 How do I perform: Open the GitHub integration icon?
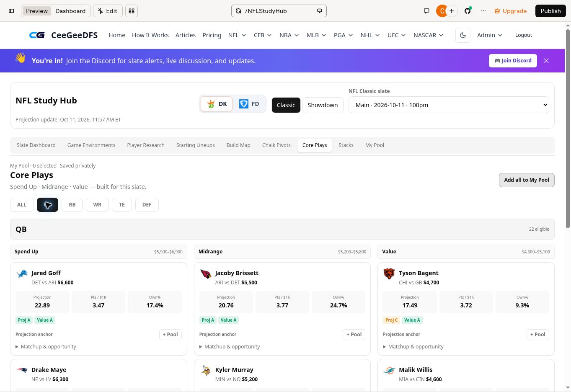[x=468, y=11]
